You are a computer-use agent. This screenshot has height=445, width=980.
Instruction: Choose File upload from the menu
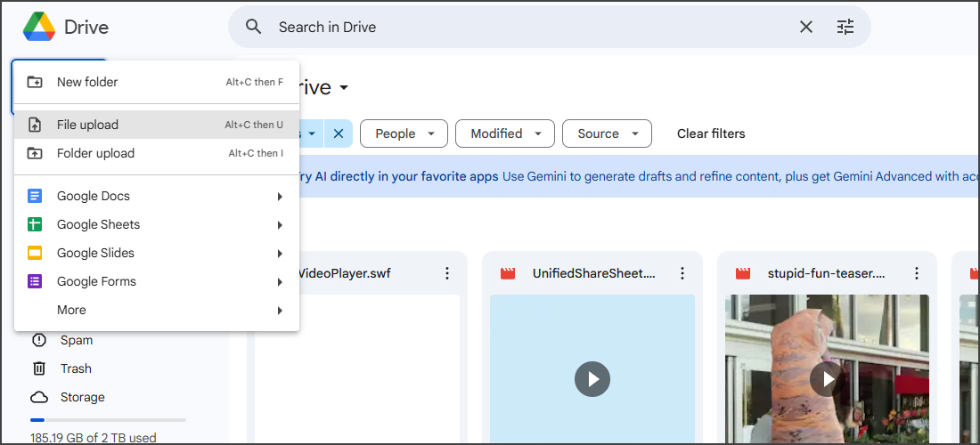(x=87, y=125)
